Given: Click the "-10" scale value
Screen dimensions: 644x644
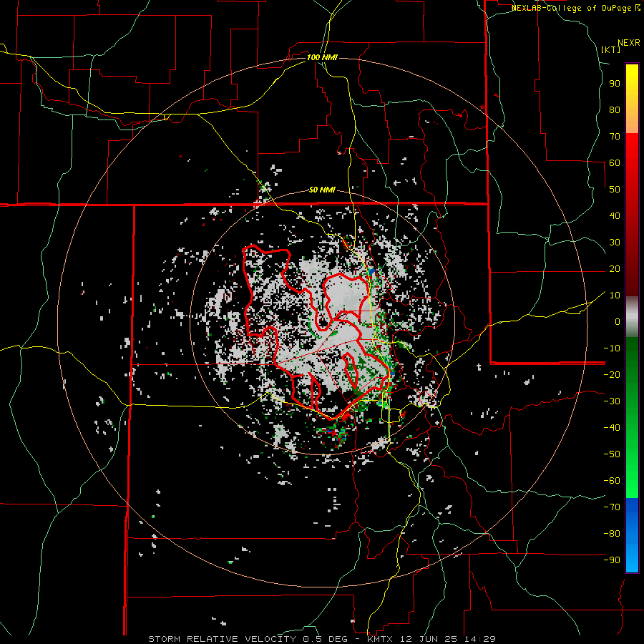Looking at the screenshot, I should click(x=612, y=348).
